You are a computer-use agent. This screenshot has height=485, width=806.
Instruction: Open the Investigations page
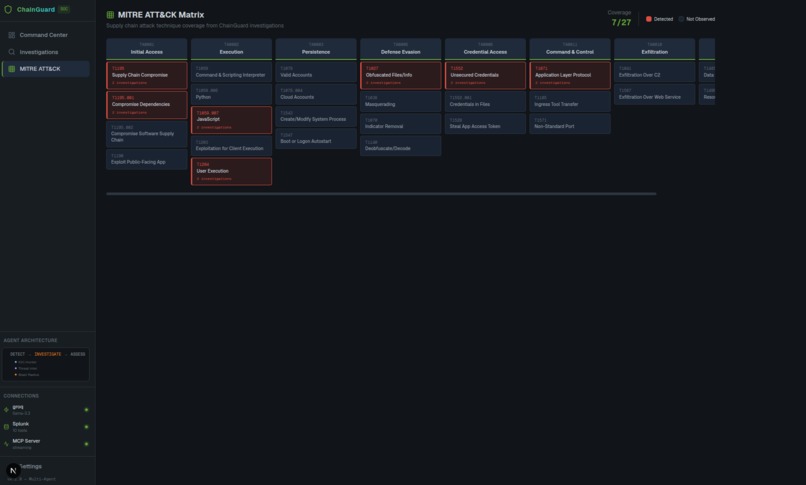tap(46, 52)
